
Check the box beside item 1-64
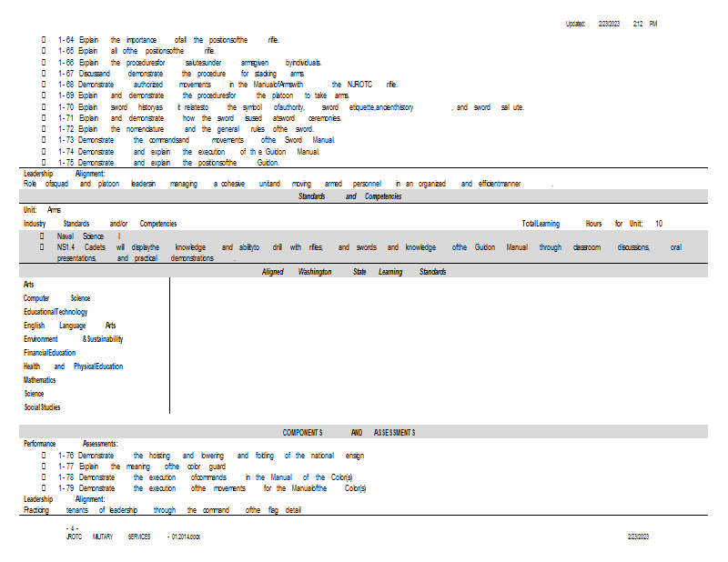click(44, 40)
